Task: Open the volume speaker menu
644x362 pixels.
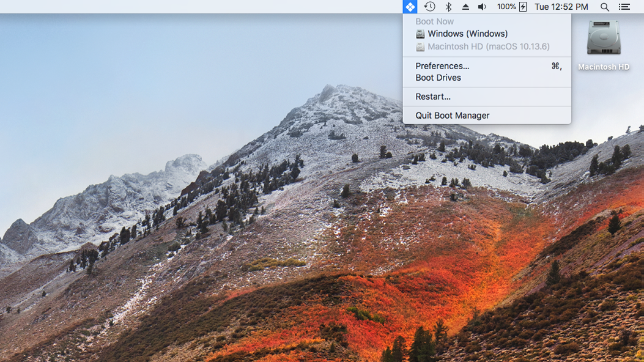Action: [x=482, y=7]
